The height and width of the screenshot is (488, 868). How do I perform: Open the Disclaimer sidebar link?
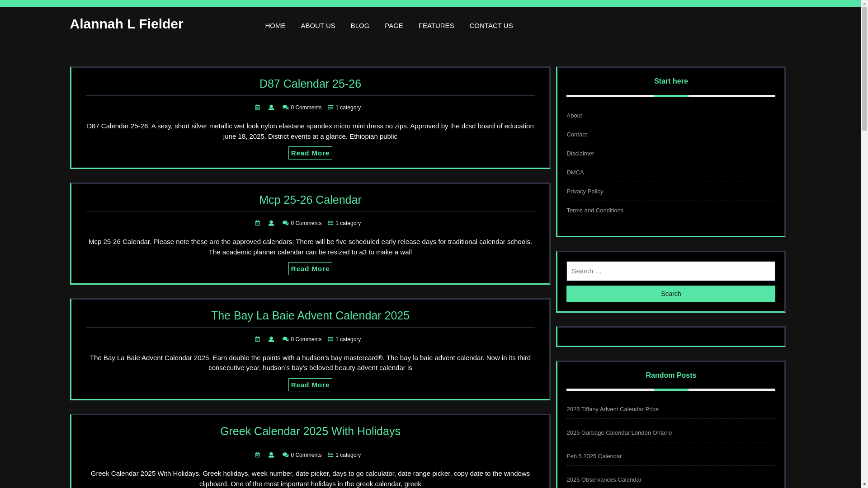580,154
